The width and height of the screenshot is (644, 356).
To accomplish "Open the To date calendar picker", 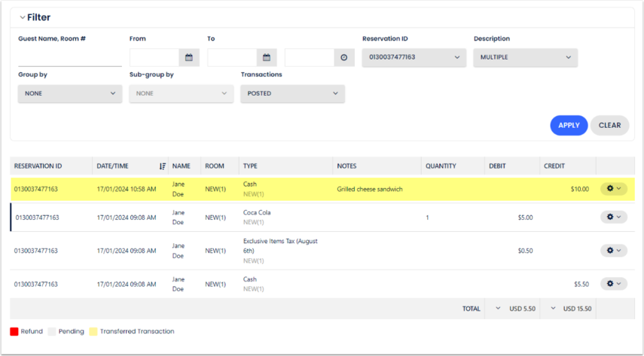I will [x=267, y=57].
